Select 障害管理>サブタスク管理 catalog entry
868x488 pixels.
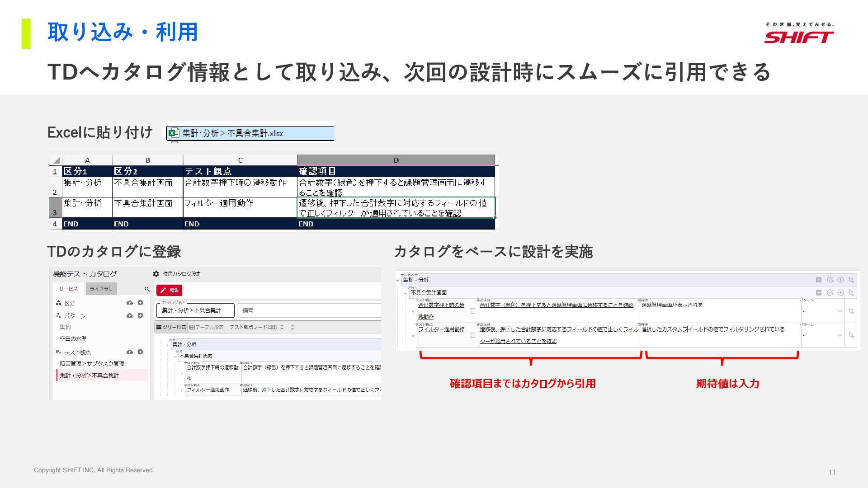click(92, 363)
